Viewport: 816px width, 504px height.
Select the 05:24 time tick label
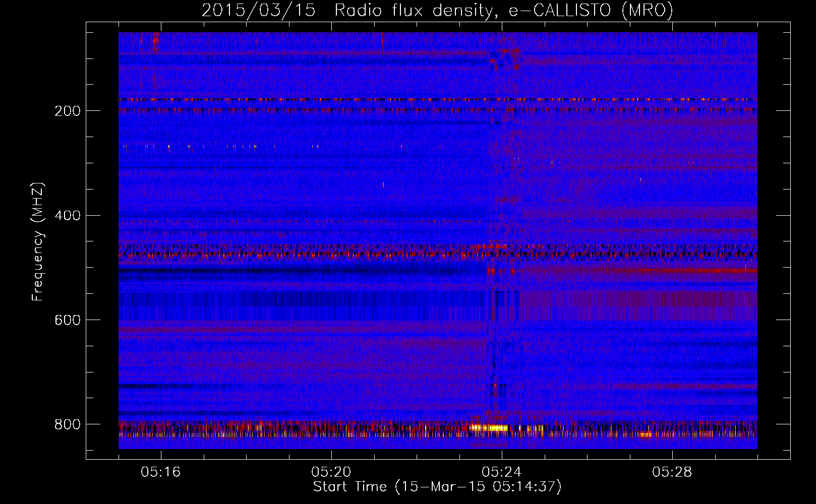502,472
